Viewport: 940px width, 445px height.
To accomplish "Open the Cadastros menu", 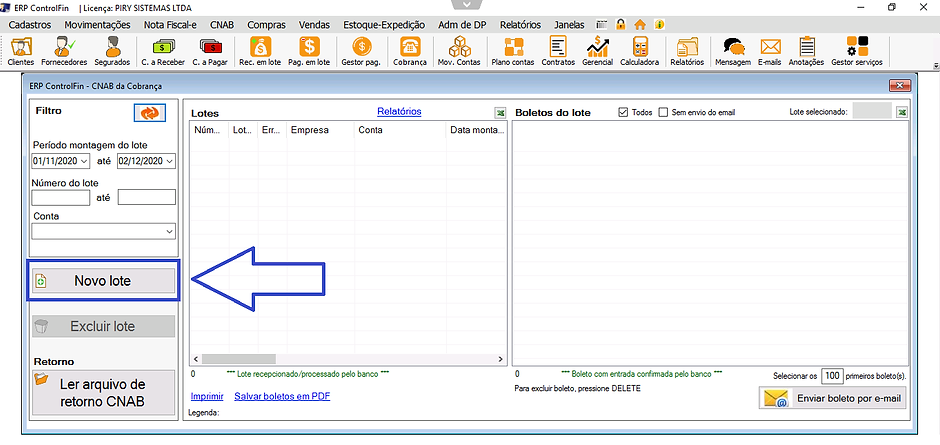I will click(x=30, y=25).
